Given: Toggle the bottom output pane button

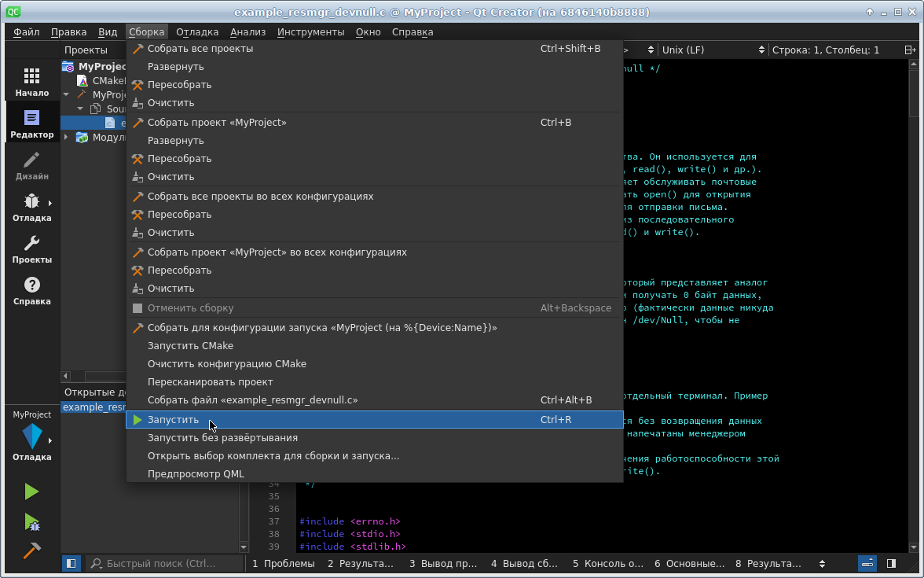Looking at the screenshot, I should [867, 563].
